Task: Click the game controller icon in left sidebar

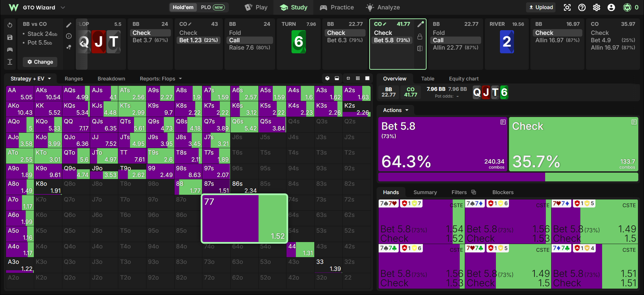Action: (x=10, y=50)
